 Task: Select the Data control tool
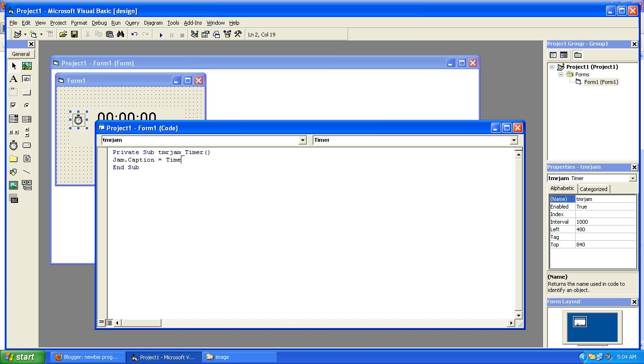tap(27, 185)
